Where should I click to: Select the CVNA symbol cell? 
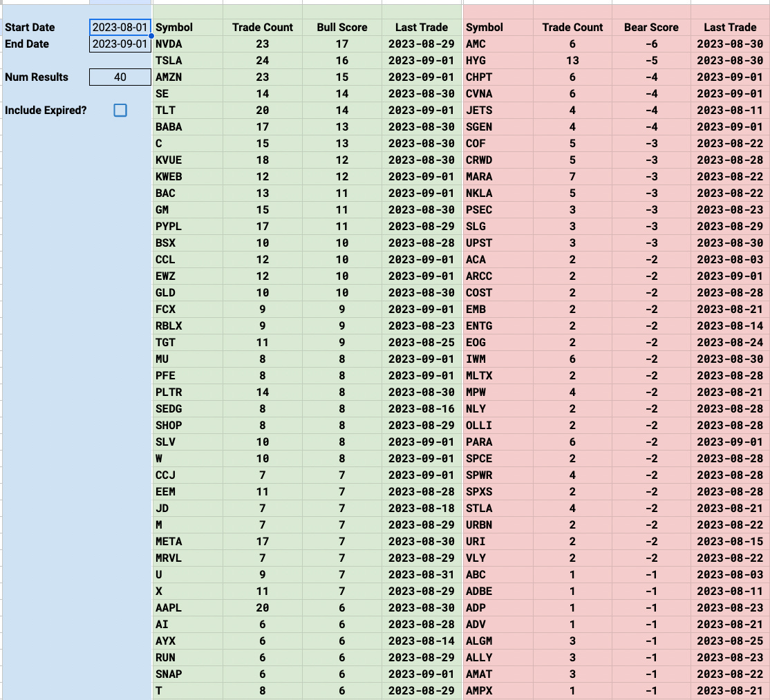click(498, 94)
